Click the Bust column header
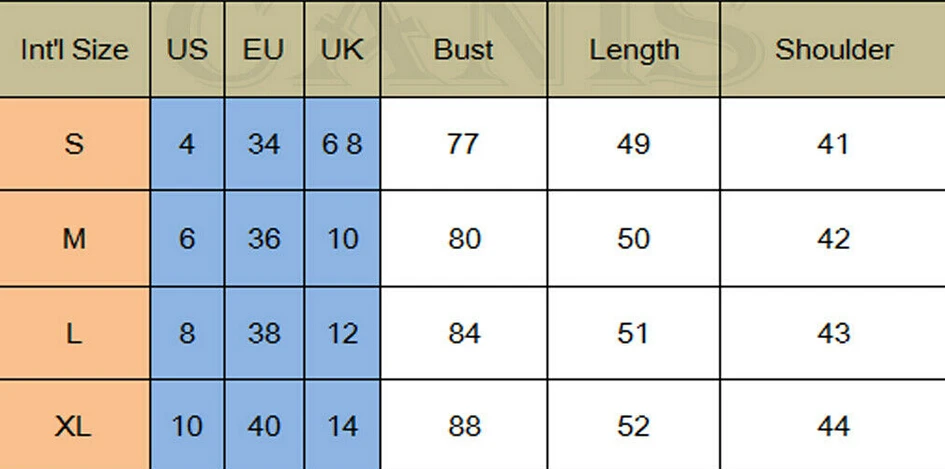945x469 pixels. 464,49
